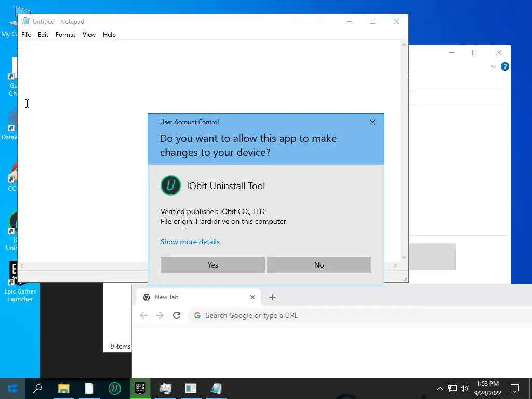Open the volume speaker tray icon
Viewport: 532px width, 399px height.
coord(464,389)
